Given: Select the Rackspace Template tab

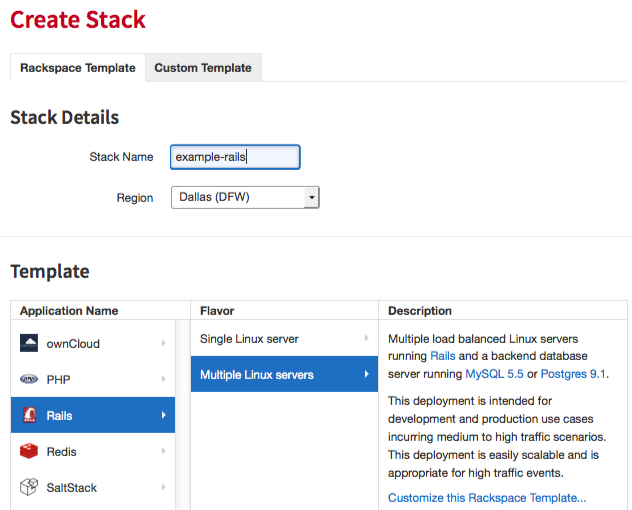Looking at the screenshot, I should [x=78, y=68].
